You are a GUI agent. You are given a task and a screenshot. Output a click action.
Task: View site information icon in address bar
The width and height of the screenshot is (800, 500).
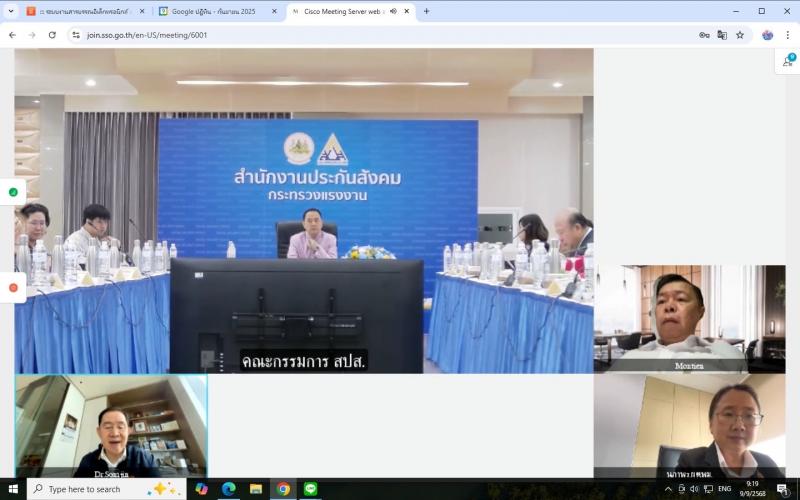coord(76,35)
